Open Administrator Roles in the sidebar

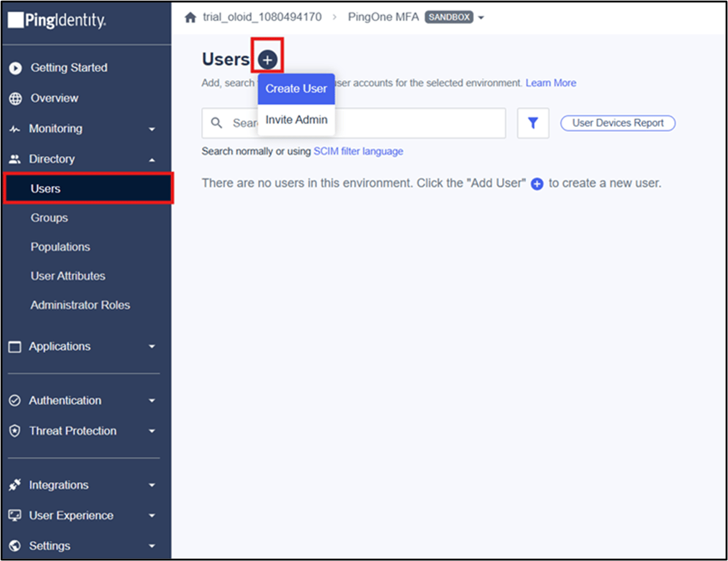pyautogui.click(x=81, y=305)
